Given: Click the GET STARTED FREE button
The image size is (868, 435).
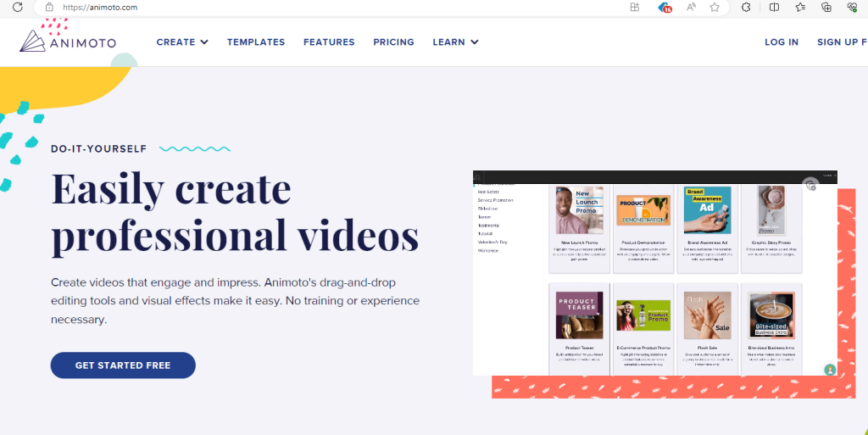Looking at the screenshot, I should coord(123,365).
